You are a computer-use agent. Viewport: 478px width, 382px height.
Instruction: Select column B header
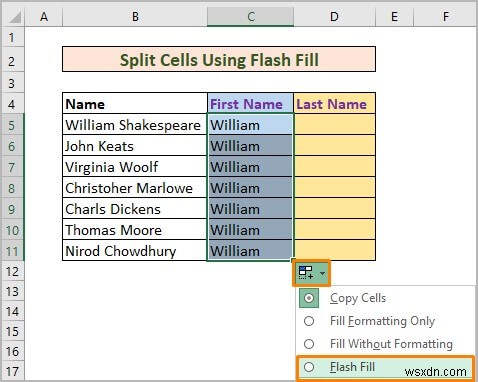(135, 16)
